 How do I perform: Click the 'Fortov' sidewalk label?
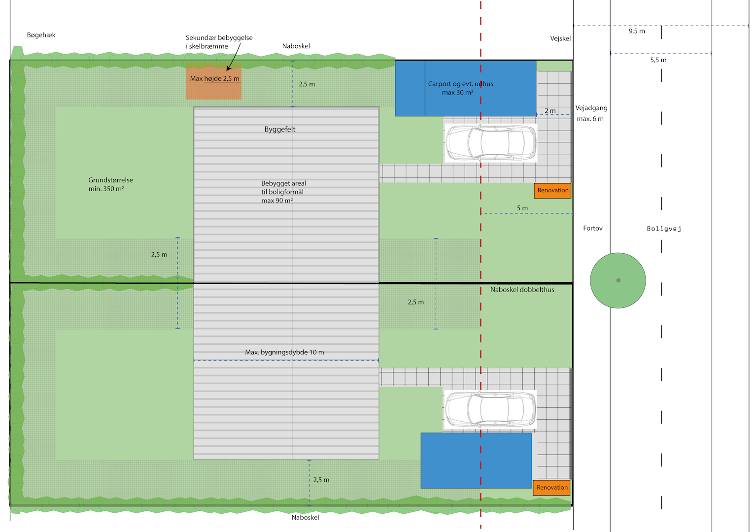click(592, 228)
